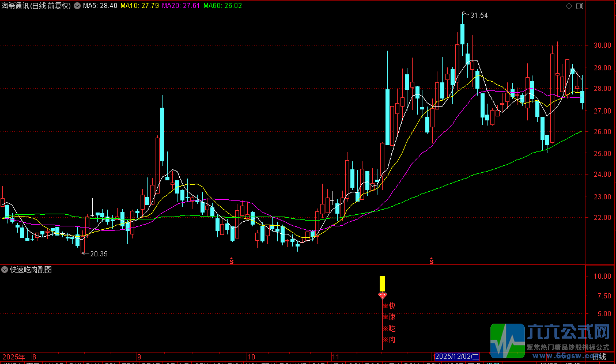Click the second red S marker near December

432,261
